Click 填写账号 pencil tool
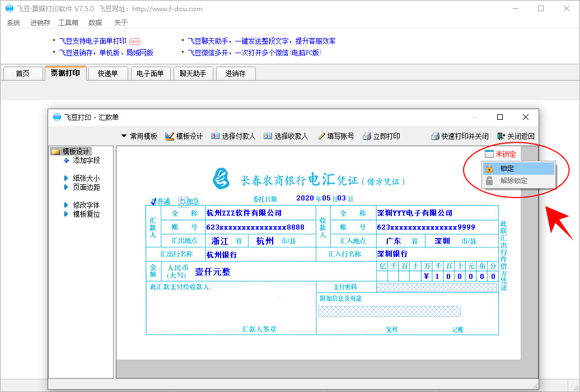Screen dimensions: 580x392 [x=336, y=136]
